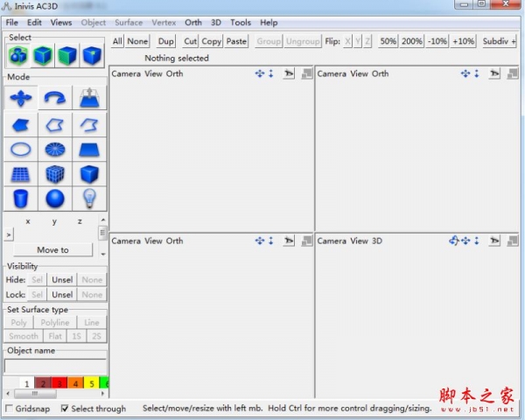Click fit-view icon in bottom-left Orth view
Image resolution: width=525 pixels, height=420 pixels.
click(289, 241)
